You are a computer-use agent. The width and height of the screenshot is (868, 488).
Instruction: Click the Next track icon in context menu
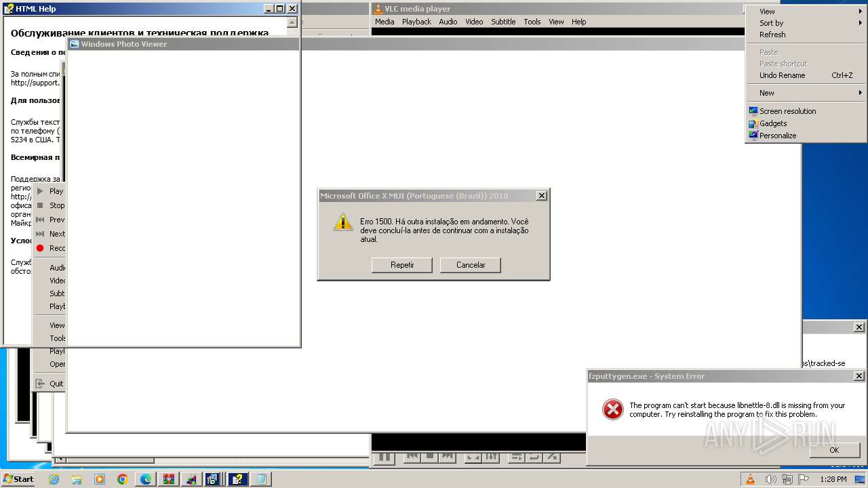tap(40, 234)
